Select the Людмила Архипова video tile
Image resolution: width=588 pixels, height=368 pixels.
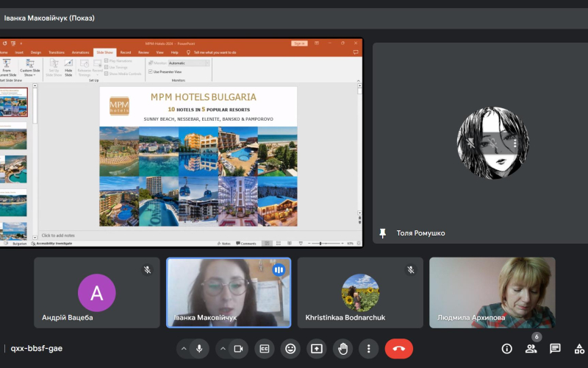(x=492, y=292)
